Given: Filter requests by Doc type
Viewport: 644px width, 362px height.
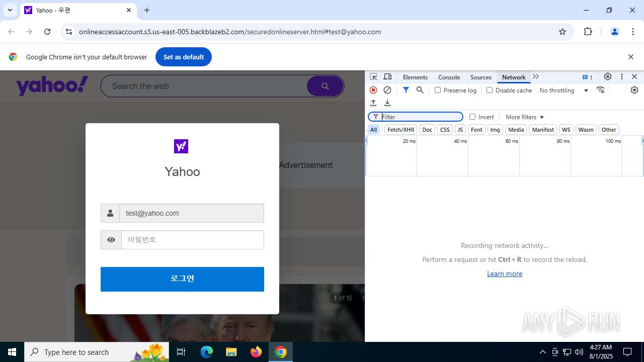Looking at the screenshot, I should pos(427,130).
